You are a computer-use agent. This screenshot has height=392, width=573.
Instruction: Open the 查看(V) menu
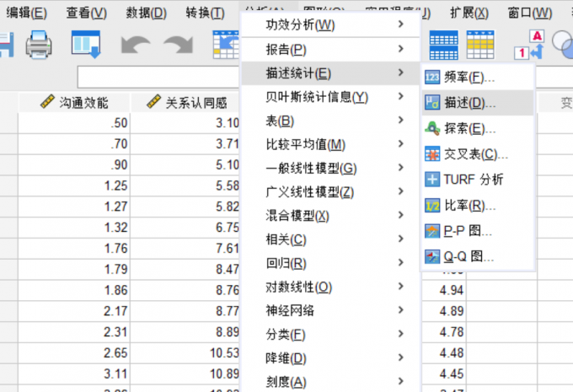87,13
